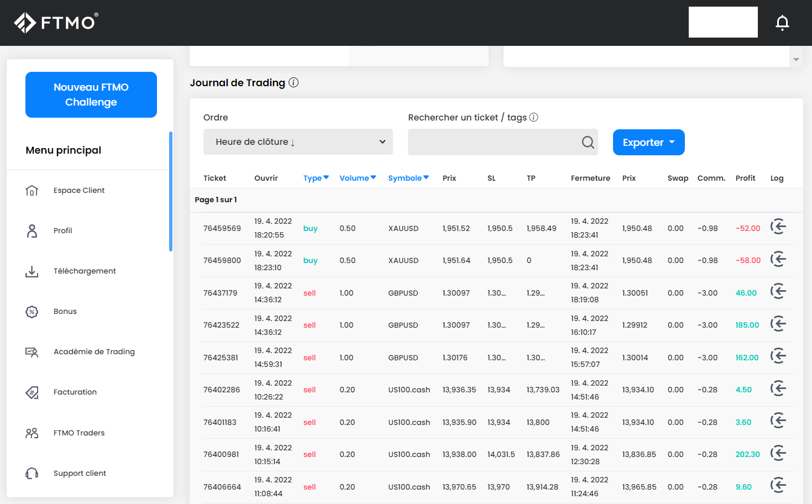Open Académie de Trading menu item
This screenshot has width=812, height=504.
click(x=94, y=352)
